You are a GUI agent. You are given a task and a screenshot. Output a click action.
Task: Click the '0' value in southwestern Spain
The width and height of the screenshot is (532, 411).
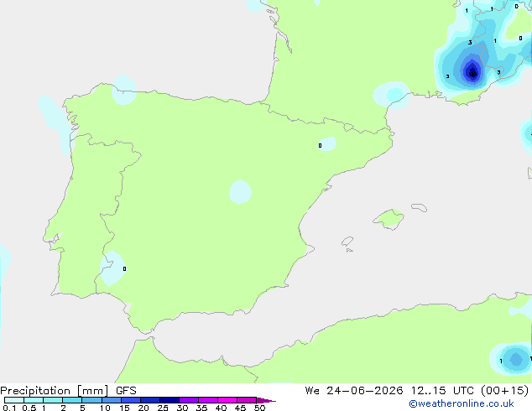pyautogui.click(x=124, y=269)
